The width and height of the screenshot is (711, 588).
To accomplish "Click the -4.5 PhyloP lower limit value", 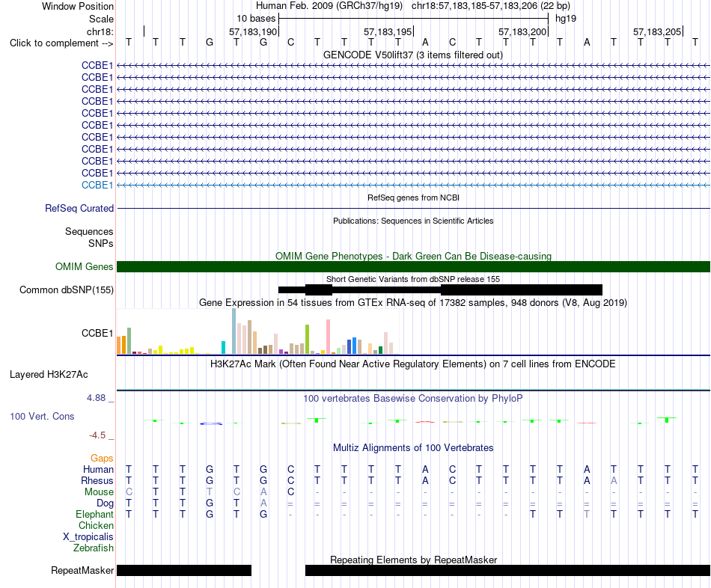I will (x=97, y=435).
